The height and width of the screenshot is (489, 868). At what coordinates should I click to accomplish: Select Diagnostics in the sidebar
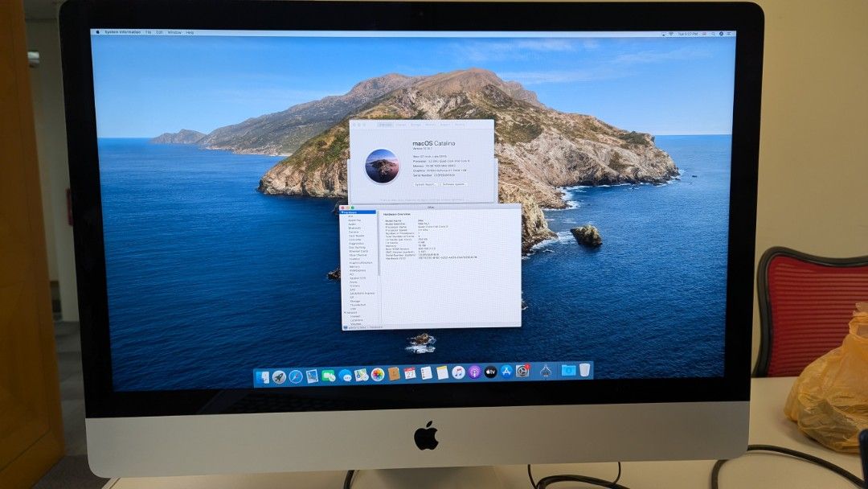(356, 243)
